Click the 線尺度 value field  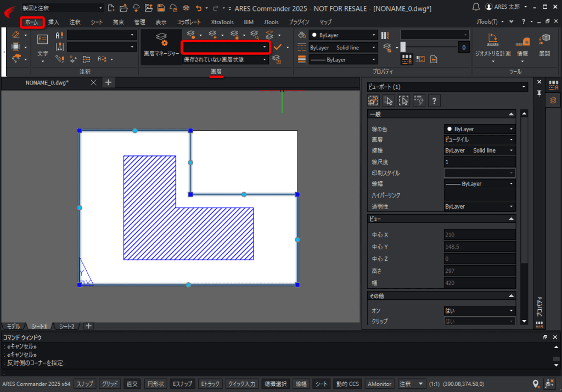(480, 162)
